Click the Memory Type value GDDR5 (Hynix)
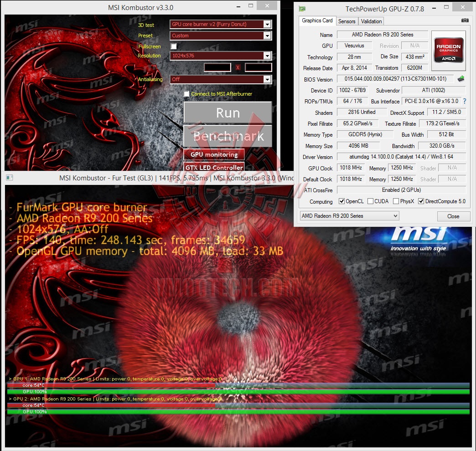This screenshot has width=476, height=451. pos(365,134)
